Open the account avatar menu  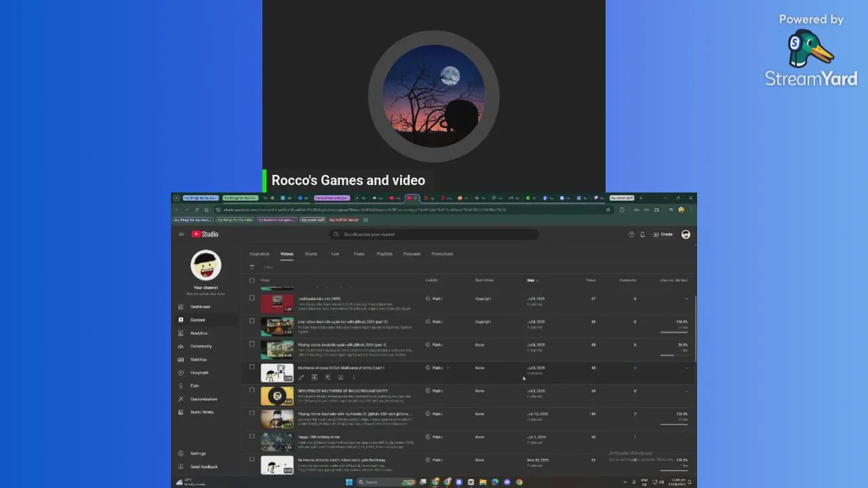(686, 235)
